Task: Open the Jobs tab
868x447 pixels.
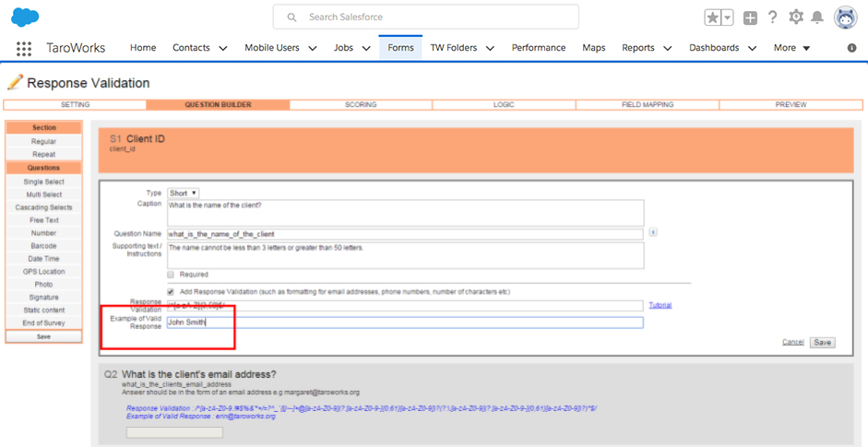Action: [343, 48]
